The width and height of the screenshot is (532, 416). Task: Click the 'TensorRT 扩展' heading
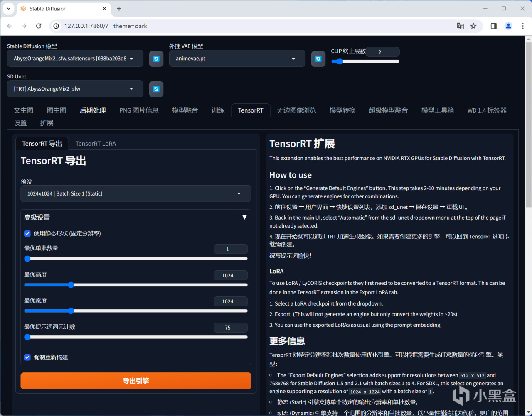[302, 144]
